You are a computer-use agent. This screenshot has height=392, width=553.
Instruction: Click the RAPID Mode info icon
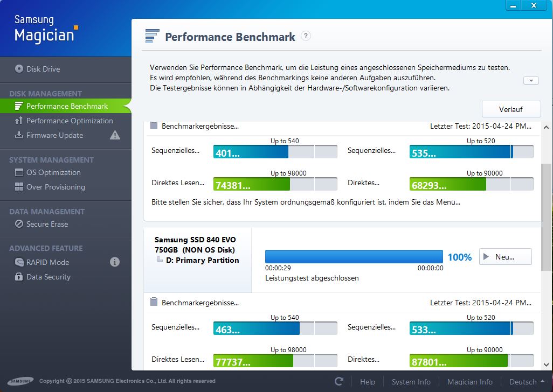(x=115, y=262)
